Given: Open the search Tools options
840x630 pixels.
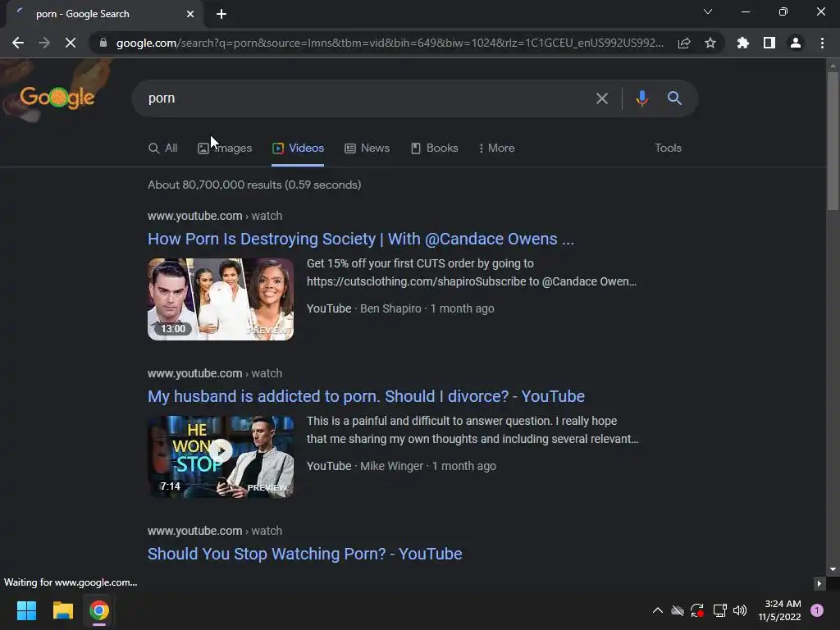Looking at the screenshot, I should click(668, 148).
